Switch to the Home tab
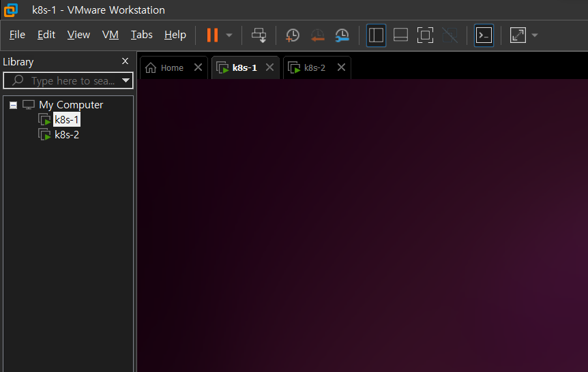The image size is (588, 372). pyautogui.click(x=172, y=68)
